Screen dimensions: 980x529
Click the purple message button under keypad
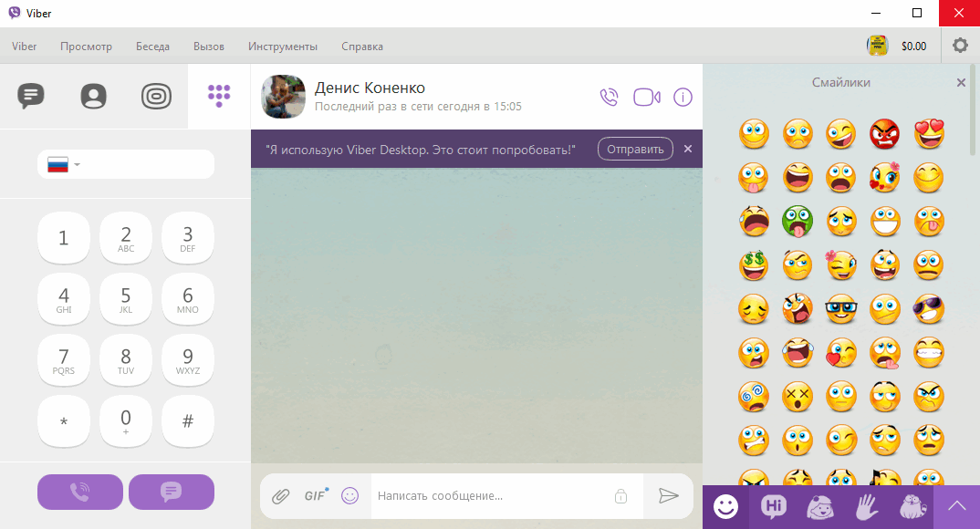(x=172, y=493)
